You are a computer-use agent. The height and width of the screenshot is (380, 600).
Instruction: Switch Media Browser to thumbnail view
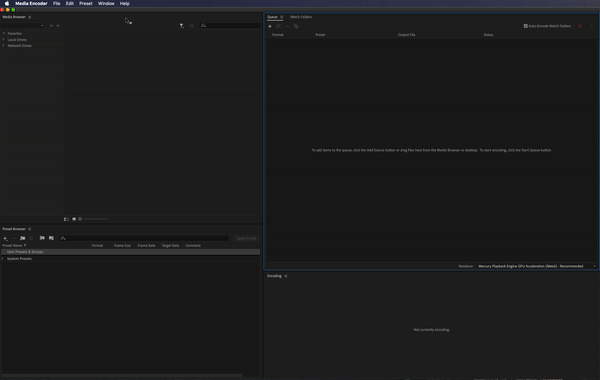pyautogui.click(x=74, y=219)
